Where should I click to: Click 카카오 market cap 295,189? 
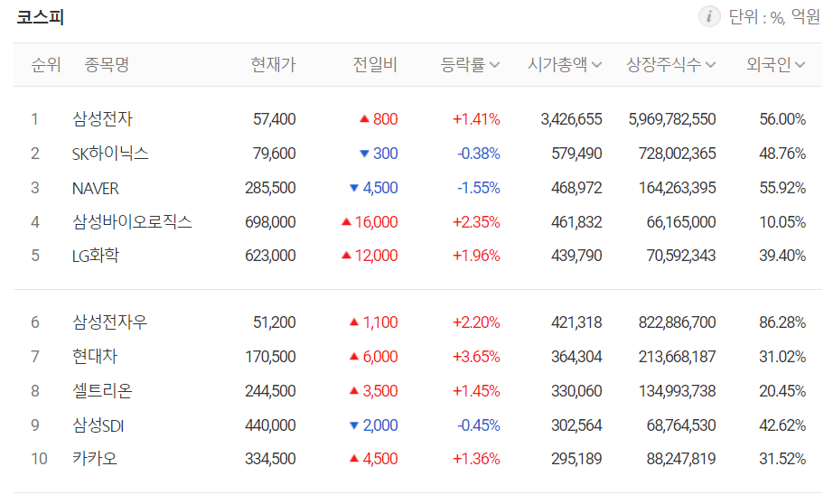click(576, 458)
